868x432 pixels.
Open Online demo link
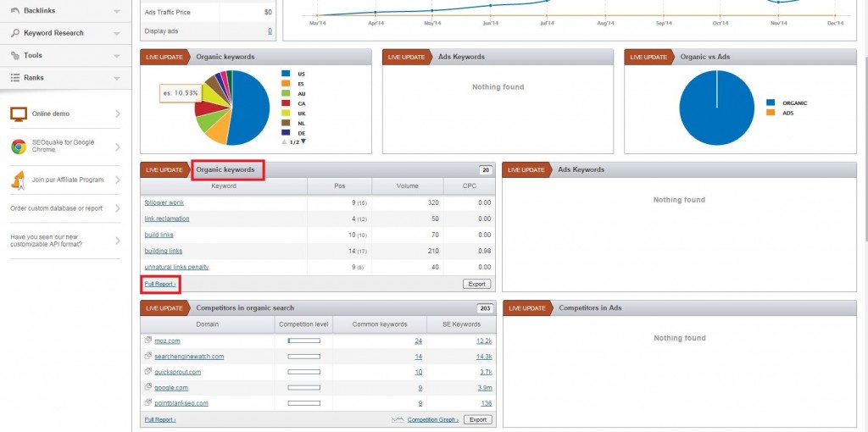point(51,114)
